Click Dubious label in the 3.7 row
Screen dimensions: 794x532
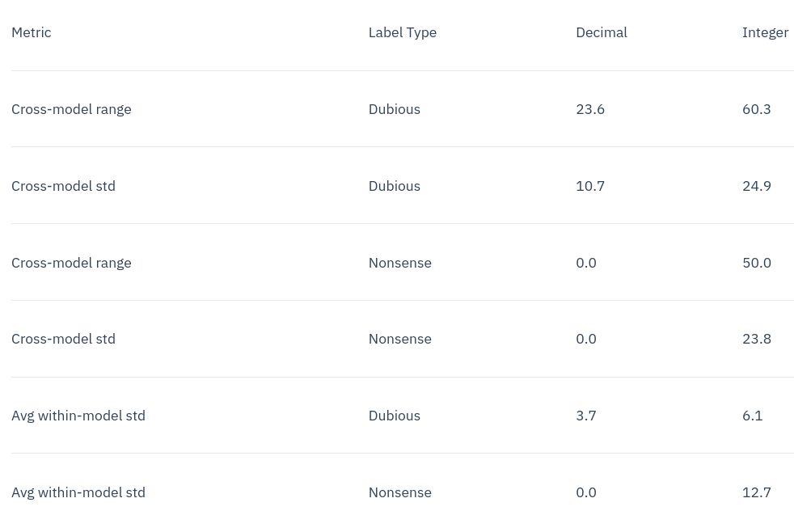[394, 416]
